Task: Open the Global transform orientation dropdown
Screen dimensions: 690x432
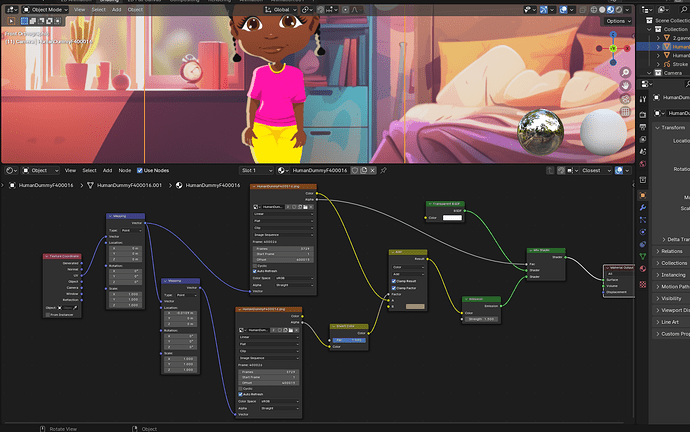Action: click(x=279, y=9)
